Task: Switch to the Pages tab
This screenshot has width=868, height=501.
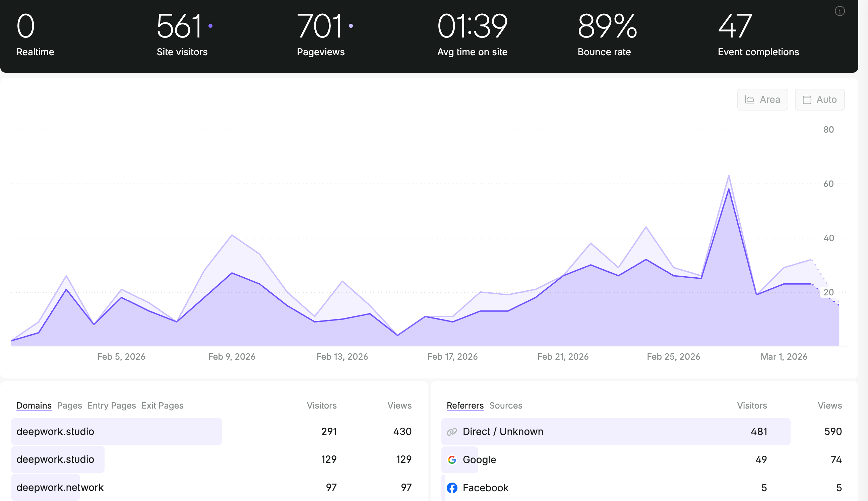Action: [70, 405]
